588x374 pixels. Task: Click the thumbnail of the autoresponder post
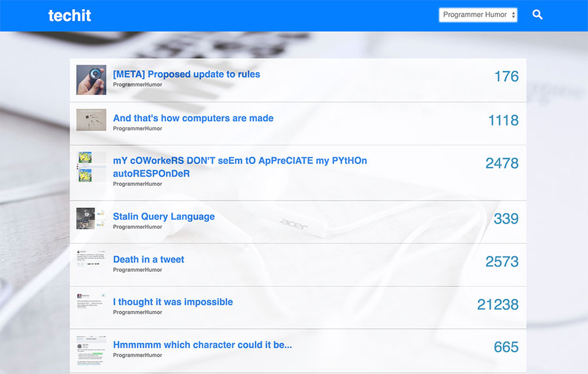(91, 166)
